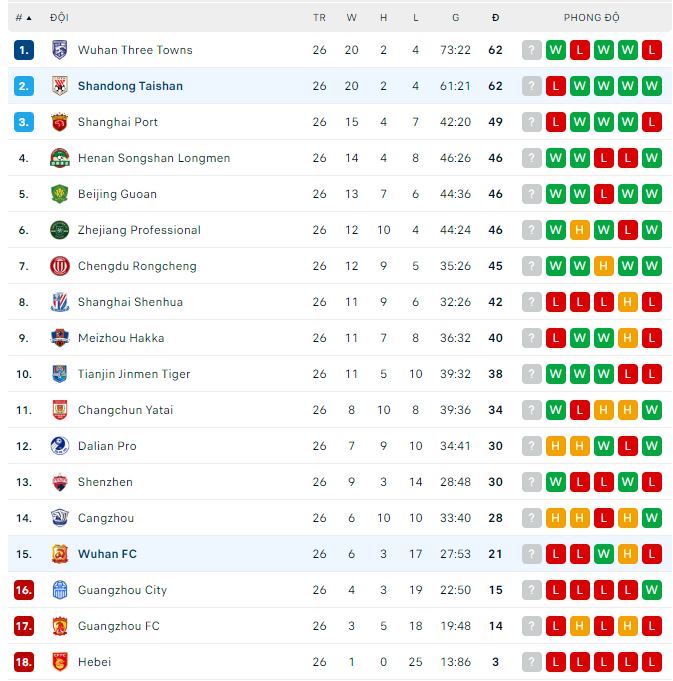The width and height of the screenshot is (673, 681).
Task: Click the Beijing Guoan team logo
Action: coord(59,194)
